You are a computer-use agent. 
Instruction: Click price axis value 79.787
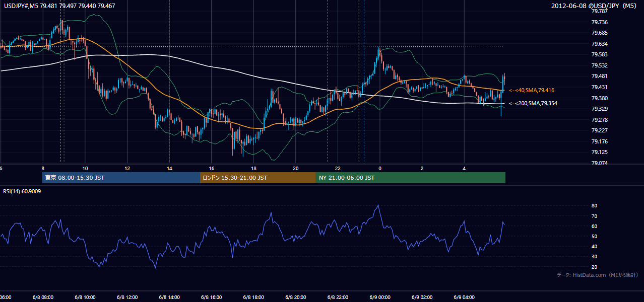pyautogui.click(x=599, y=11)
